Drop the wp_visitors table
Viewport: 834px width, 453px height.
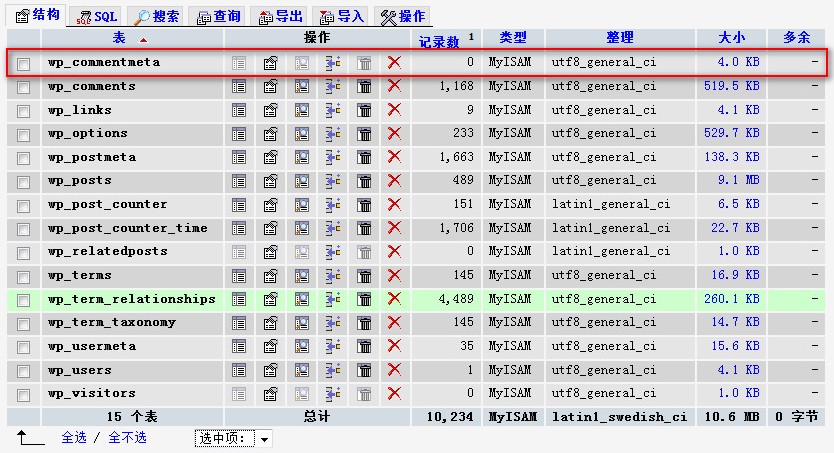394,393
